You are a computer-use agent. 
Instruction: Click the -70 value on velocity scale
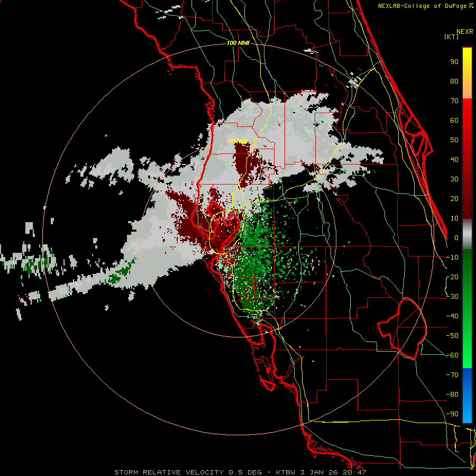point(452,375)
